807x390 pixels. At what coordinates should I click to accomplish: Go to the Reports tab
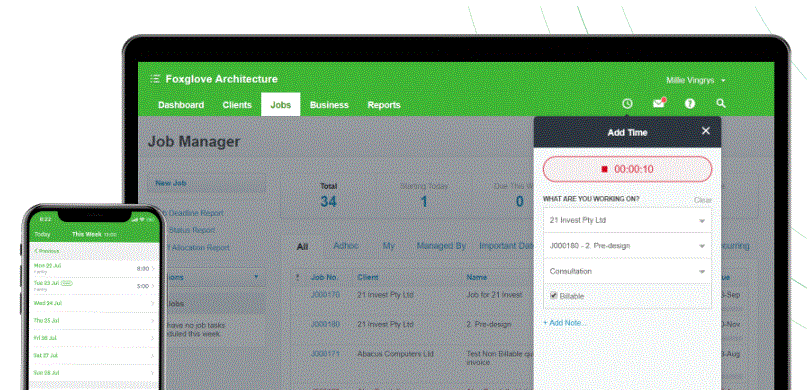click(x=383, y=104)
